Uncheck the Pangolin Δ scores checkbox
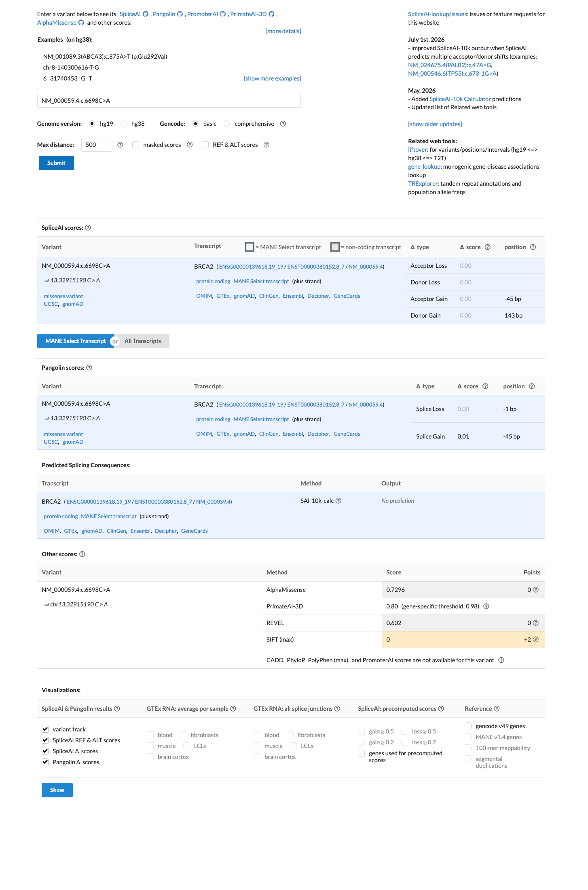Viewport: 588px width, 890px height. click(45, 762)
